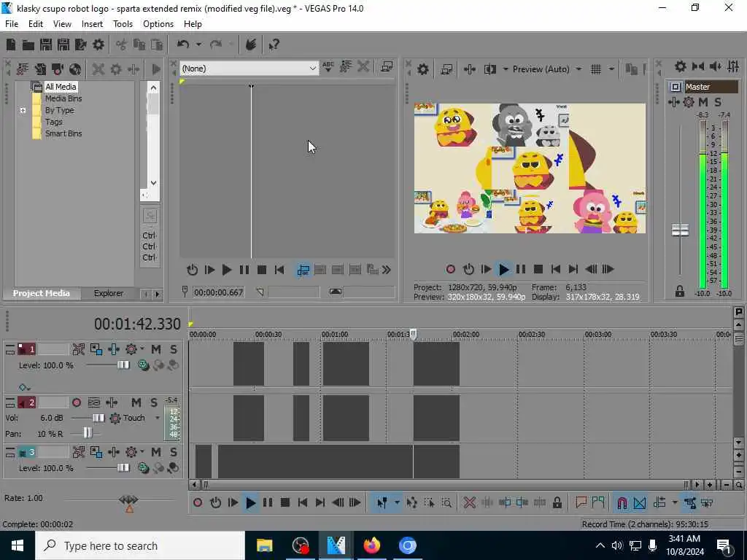Create a new project from the toolbar
This screenshot has height=560, width=747.
tap(11, 44)
